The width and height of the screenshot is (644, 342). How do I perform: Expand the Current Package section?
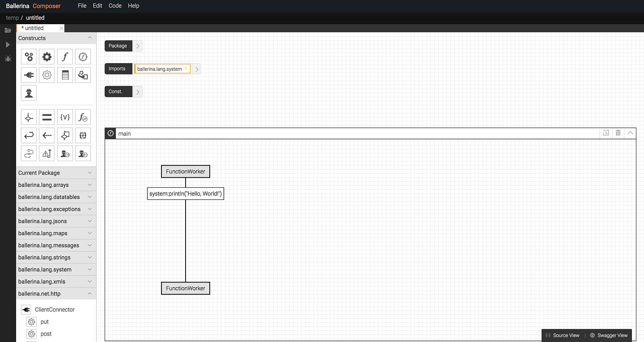click(x=90, y=173)
